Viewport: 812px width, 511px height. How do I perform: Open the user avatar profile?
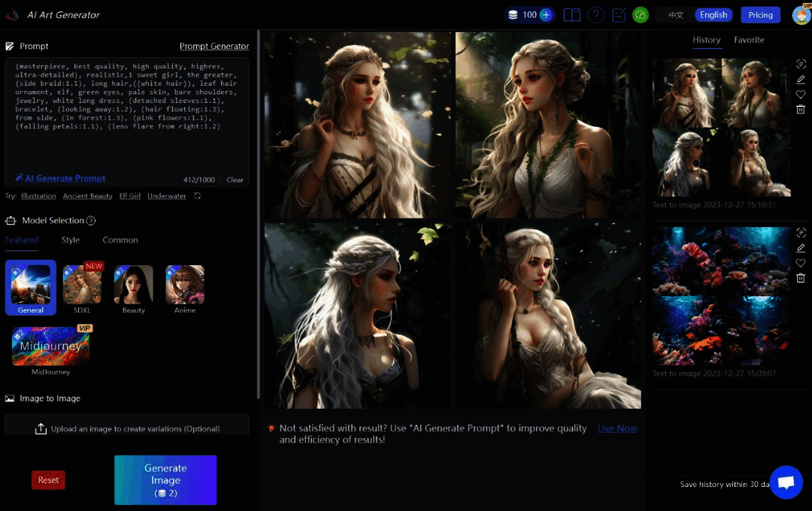tap(801, 14)
